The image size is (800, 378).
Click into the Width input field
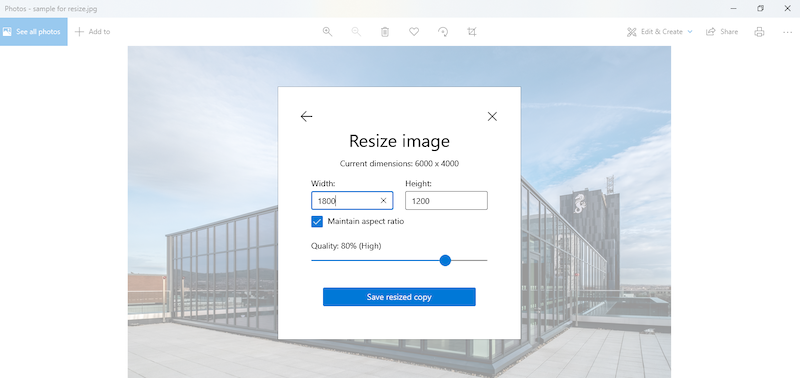click(x=352, y=200)
